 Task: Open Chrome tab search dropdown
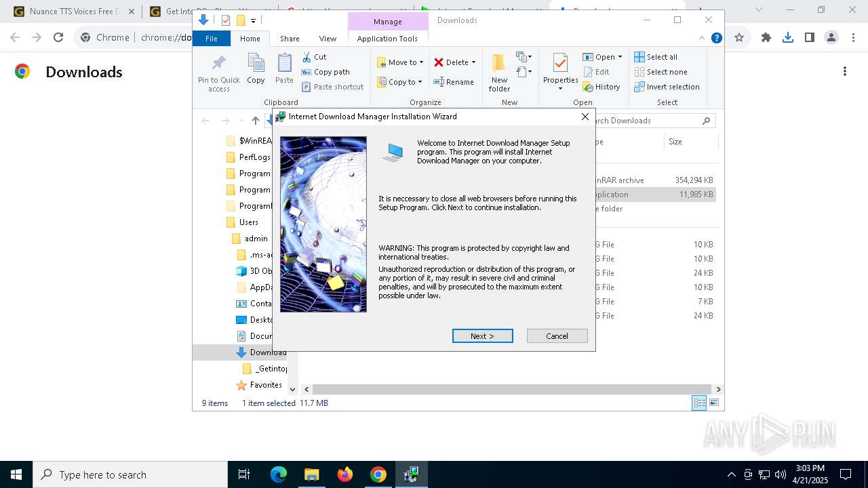(x=759, y=10)
